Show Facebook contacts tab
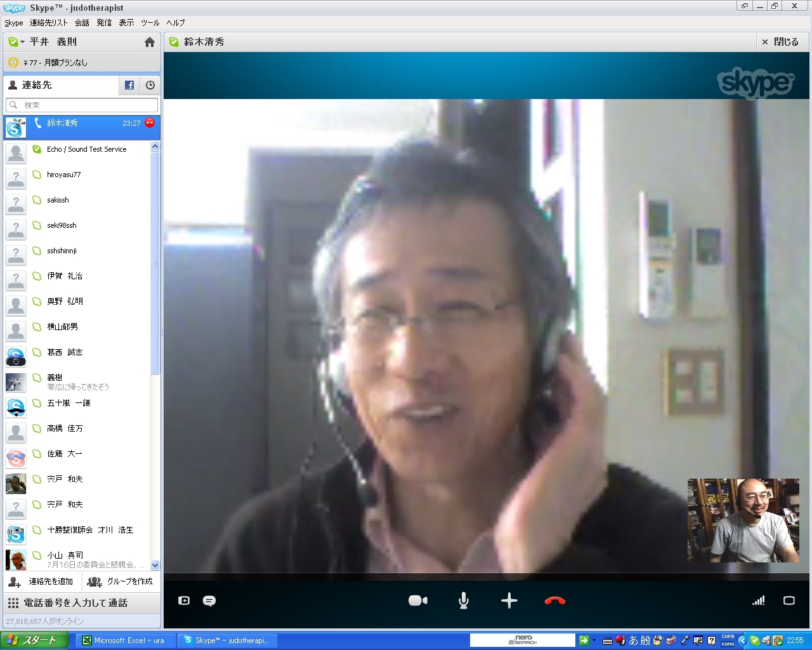This screenshot has height=650, width=812. coord(129,85)
